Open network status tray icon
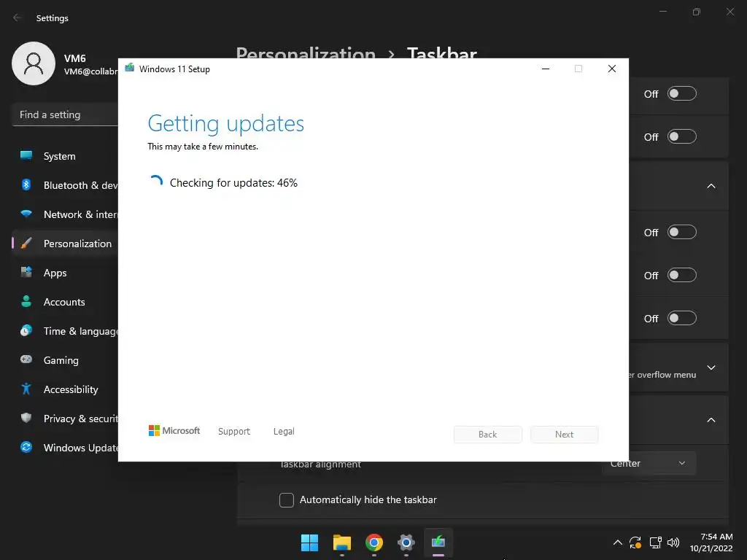 point(656,542)
